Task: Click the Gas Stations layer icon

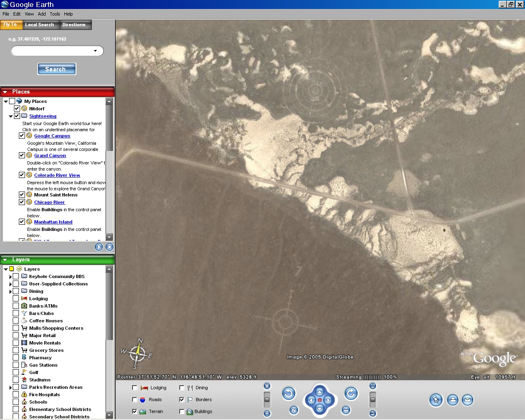Action: click(x=24, y=365)
